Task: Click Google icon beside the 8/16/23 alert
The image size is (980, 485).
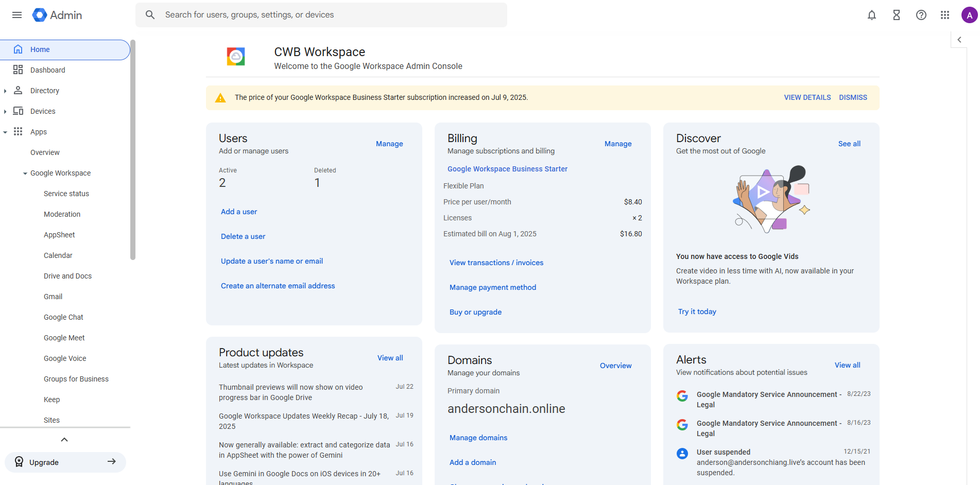Action: [682, 425]
